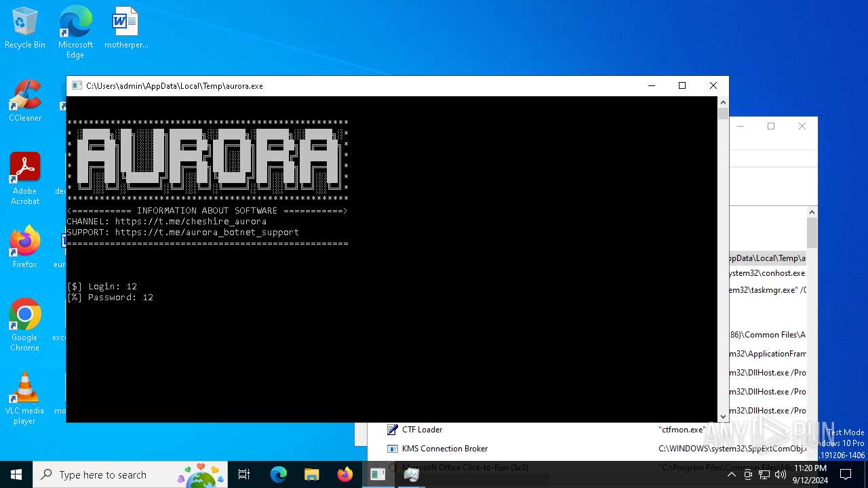Select Task Manager taskbar button
868x488 pixels.
[411, 474]
